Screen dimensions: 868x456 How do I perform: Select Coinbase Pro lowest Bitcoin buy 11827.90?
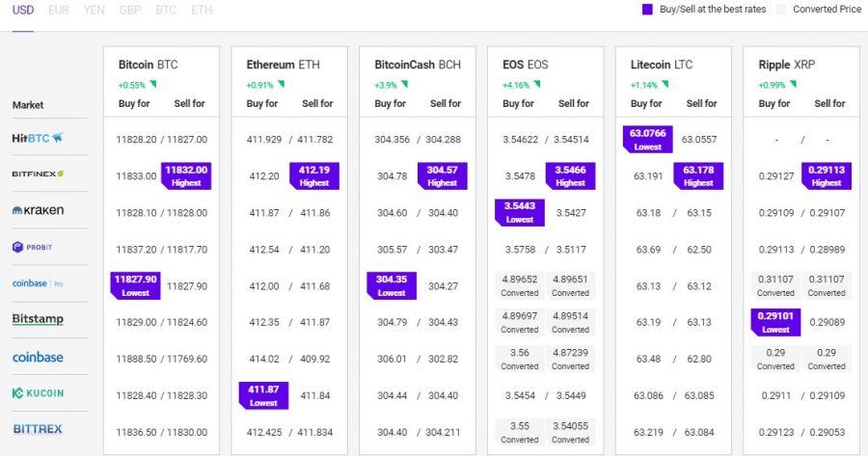pyautogui.click(x=136, y=285)
